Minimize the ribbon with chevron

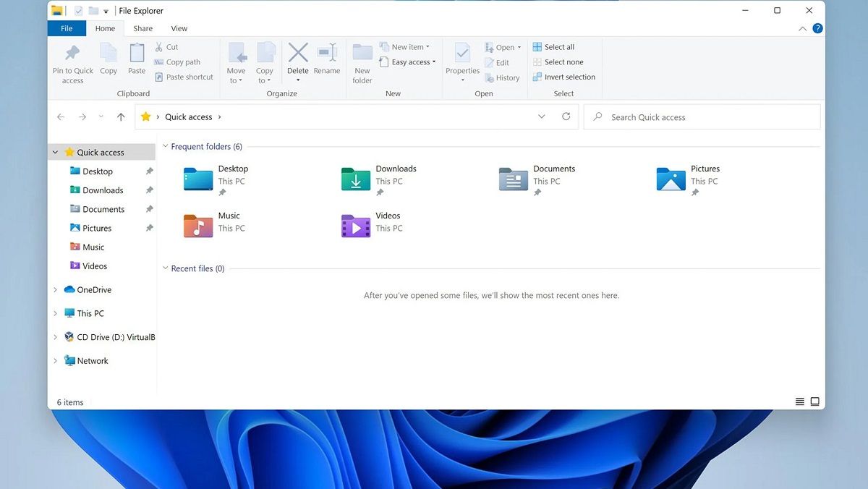point(802,29)
